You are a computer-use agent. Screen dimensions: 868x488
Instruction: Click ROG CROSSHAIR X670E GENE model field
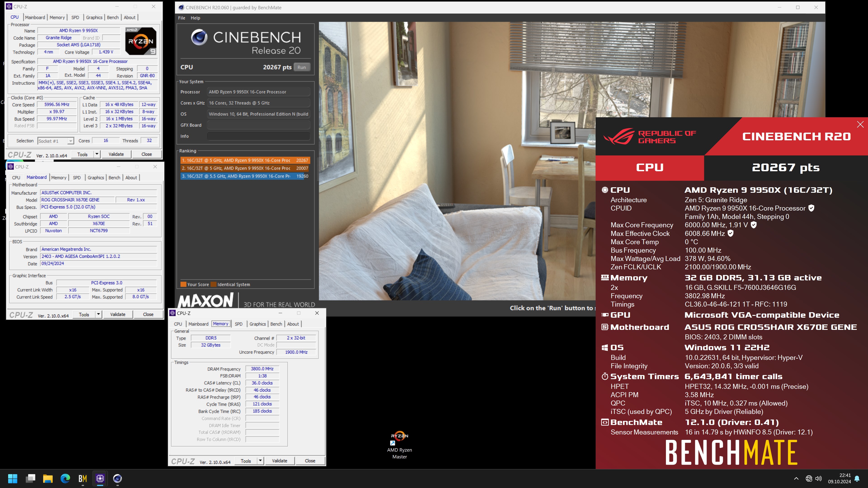[78, 200]
